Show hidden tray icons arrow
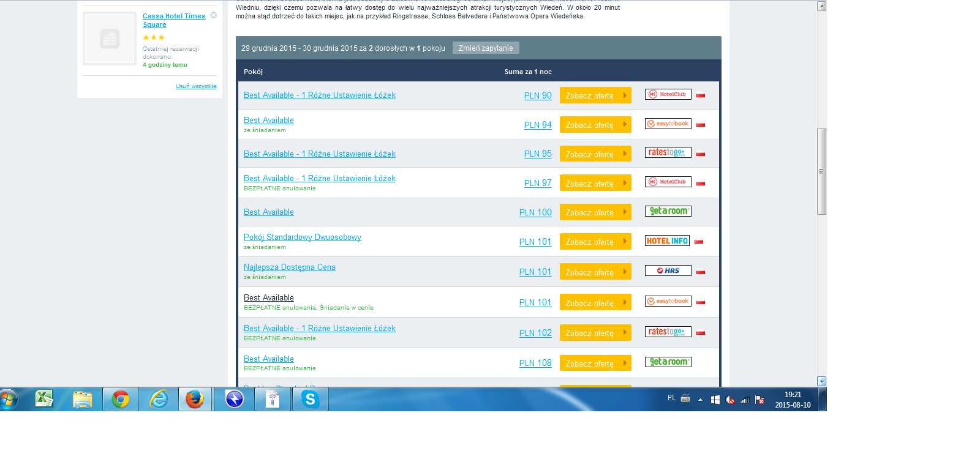This screenshot has width=980, height=470. click(700, 400)
